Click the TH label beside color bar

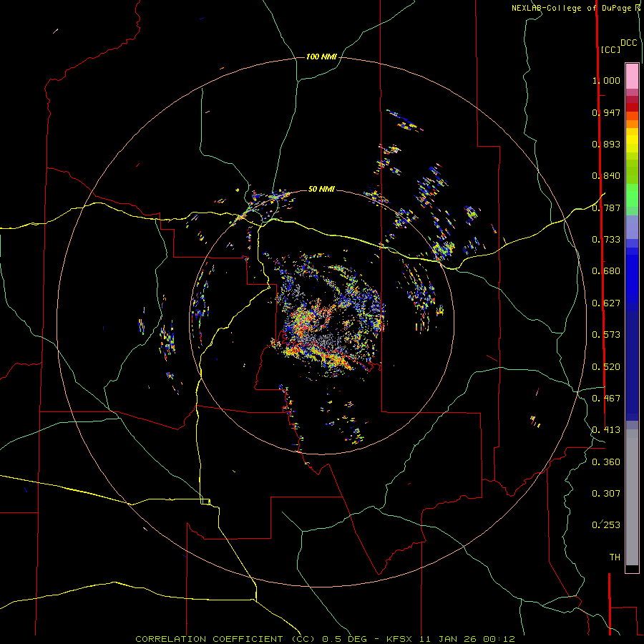pyautogui.click(x=615, y=557)
